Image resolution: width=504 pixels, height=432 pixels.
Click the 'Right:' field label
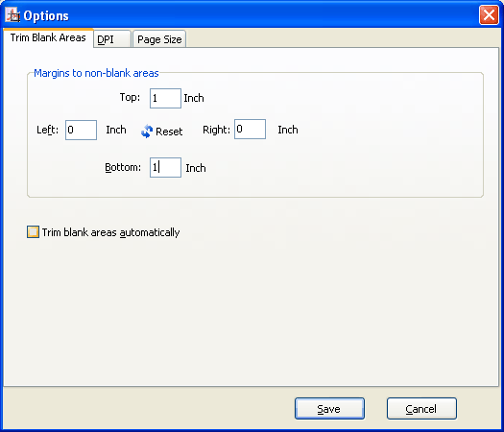[216, 130]
